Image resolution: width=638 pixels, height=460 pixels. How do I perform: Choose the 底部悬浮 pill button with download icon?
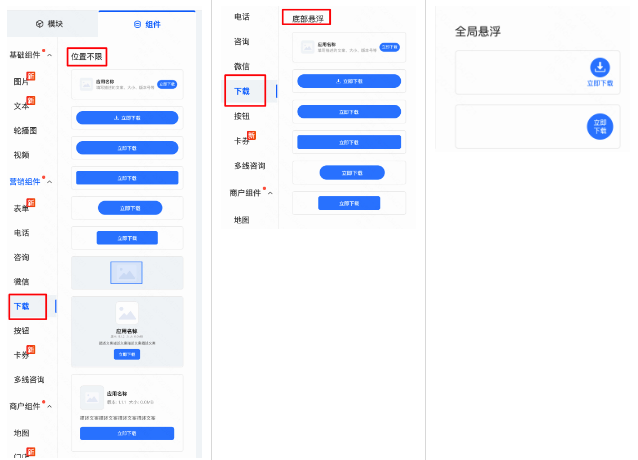click(x=349, y=81)
